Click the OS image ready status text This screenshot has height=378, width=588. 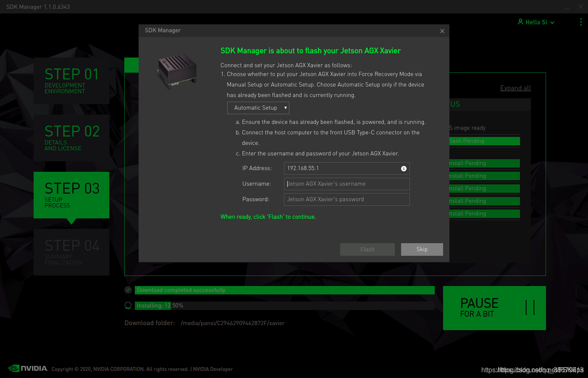tap(467, 128)
